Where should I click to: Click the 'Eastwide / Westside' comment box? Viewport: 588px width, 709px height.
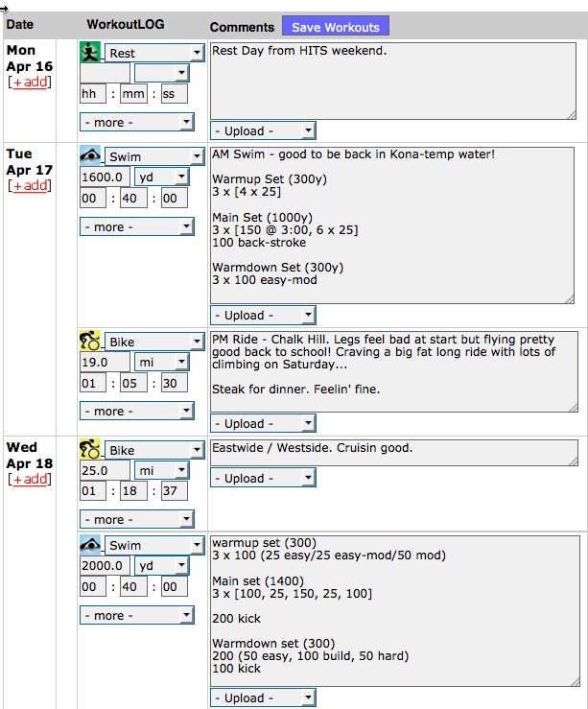tap(394, 453)
